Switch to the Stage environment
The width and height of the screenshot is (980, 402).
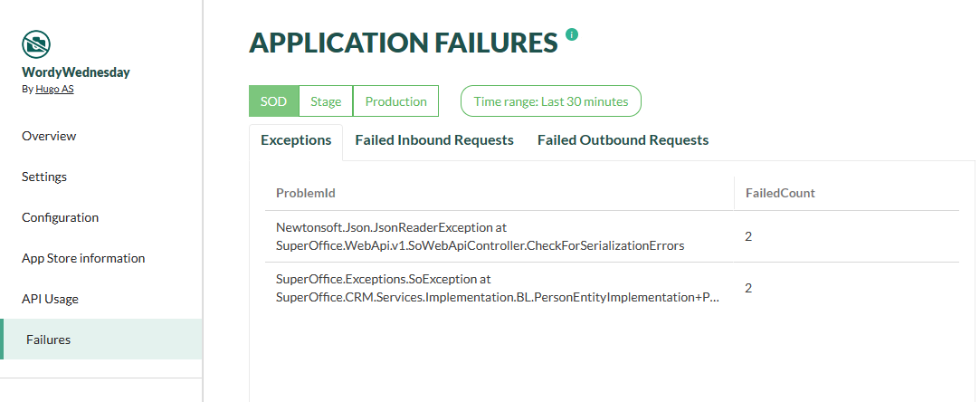(x=326, y=101)
